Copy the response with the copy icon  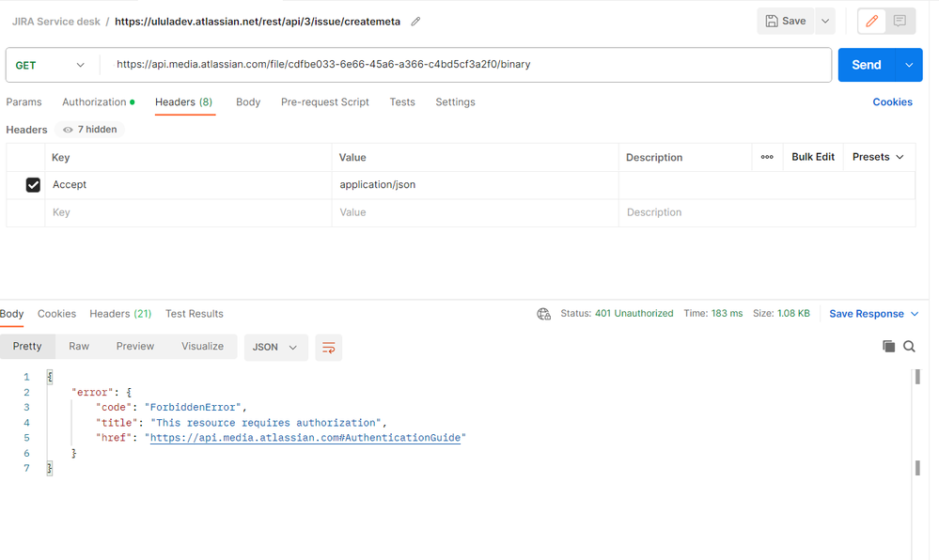888,346
